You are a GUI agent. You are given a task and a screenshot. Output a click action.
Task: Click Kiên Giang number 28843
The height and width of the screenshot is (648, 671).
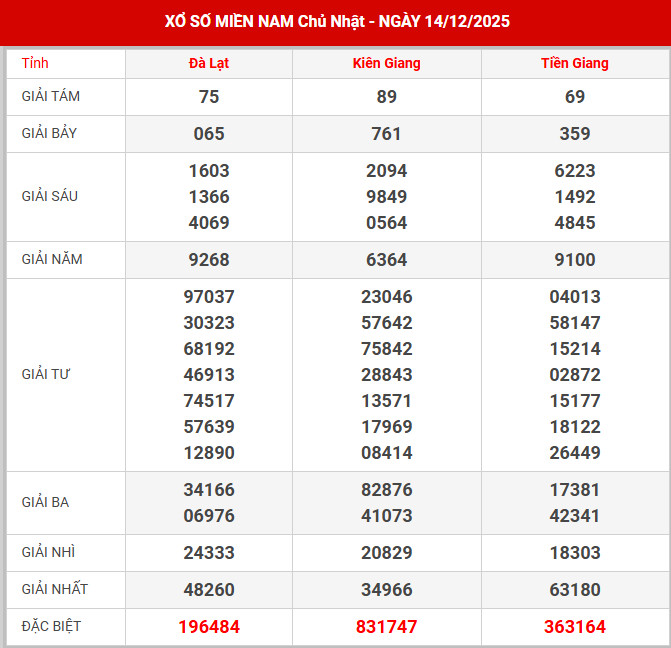pyautogui.click(x=386, y=375)
